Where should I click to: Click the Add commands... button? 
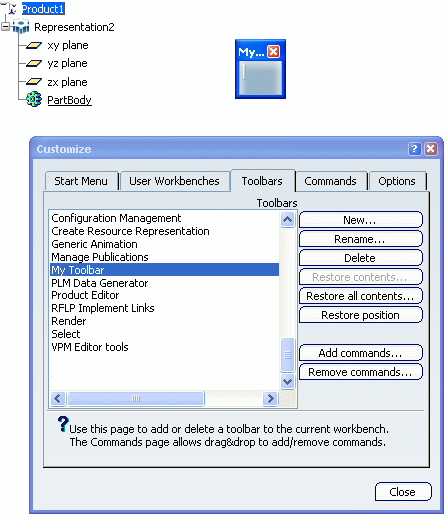pyautogui.click(x=361, y=353)
